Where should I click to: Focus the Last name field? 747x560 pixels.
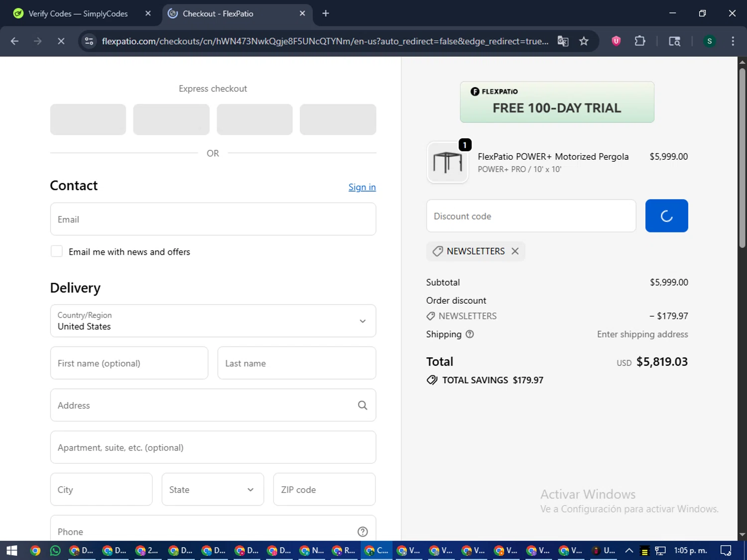(x=297, y=363)
